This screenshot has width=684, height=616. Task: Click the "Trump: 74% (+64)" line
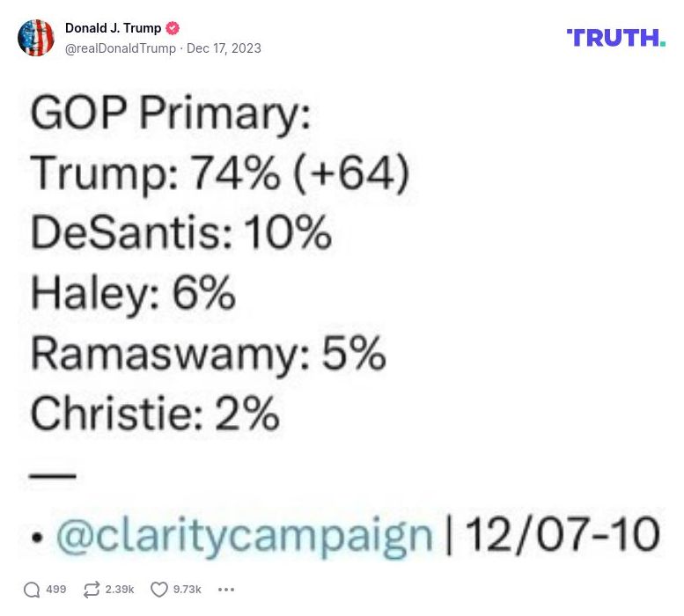pyautogui.click(x=220, y=172)
